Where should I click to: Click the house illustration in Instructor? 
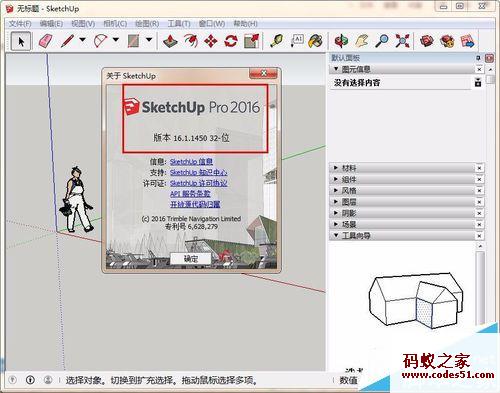[416, 300]
